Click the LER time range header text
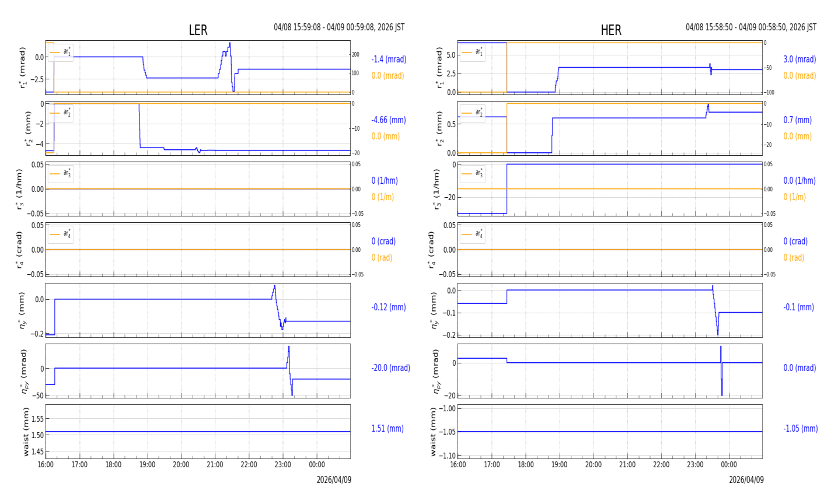Image resolution: width=824 pixels, height=504 pixels. pyautogui.click(x=339, y=27)
